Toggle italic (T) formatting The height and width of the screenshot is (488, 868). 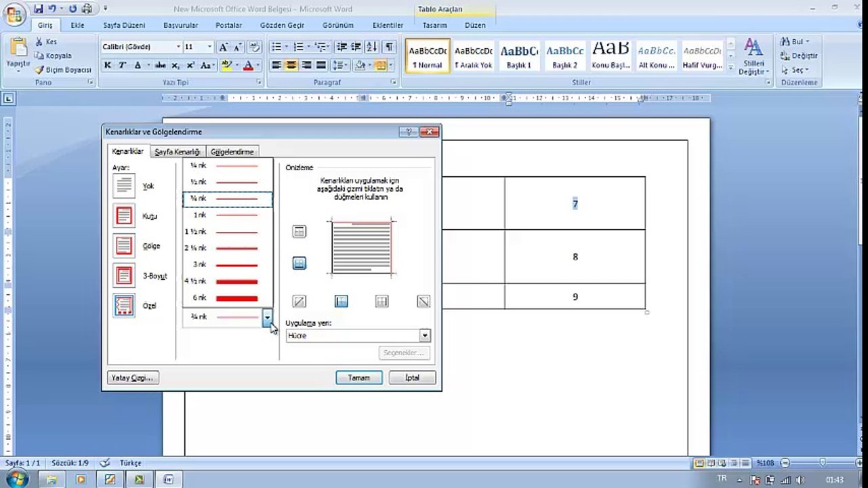123,65
